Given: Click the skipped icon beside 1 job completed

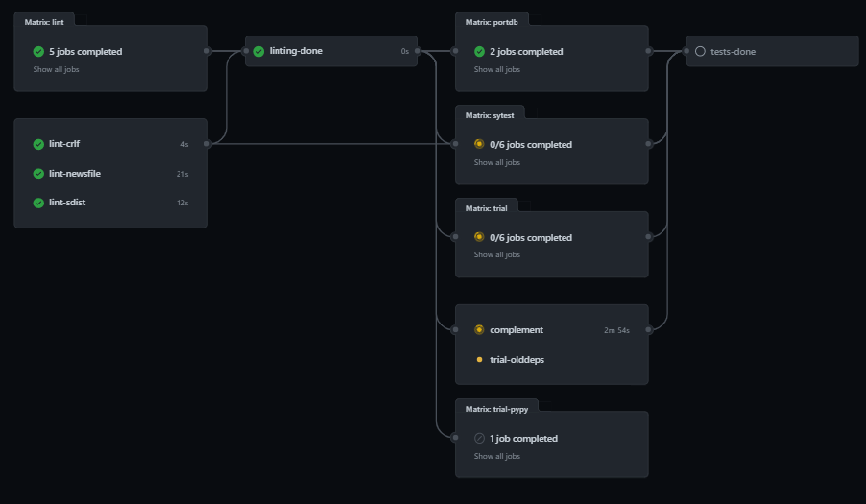Looking at the screenshot, I should (479, 438).
